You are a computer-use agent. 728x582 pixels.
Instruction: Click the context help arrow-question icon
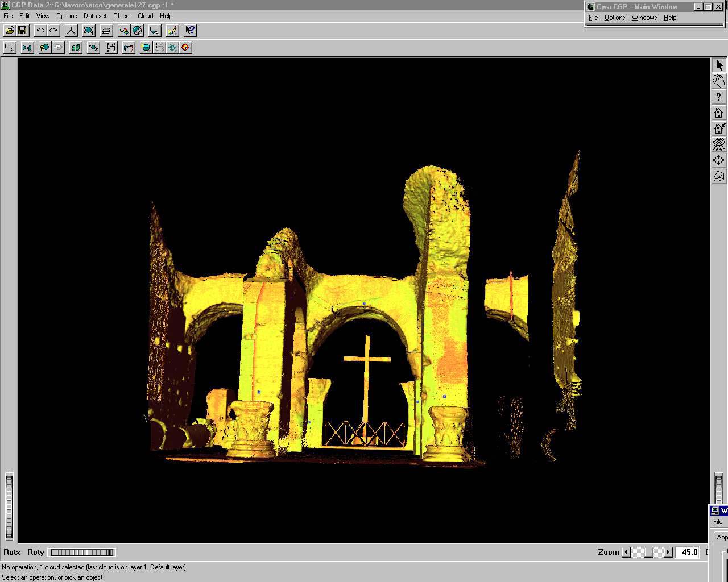(x=190, y=31)
